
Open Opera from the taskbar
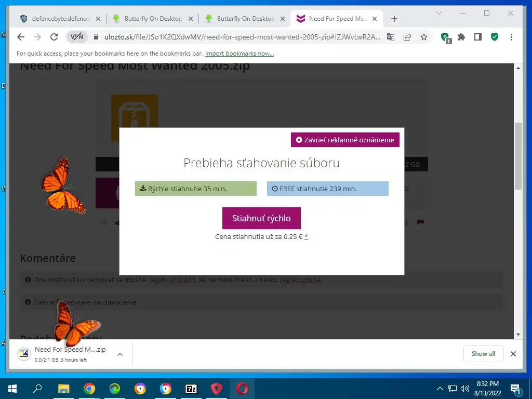[242, 389]
